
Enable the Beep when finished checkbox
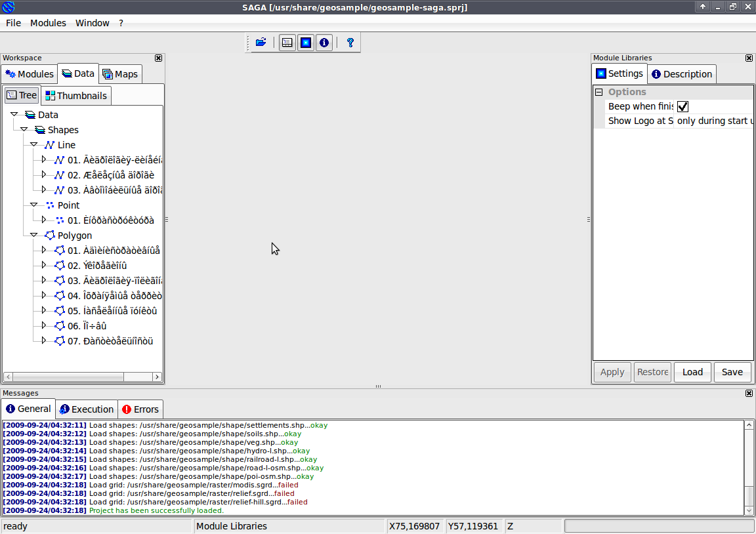point(682,106)
